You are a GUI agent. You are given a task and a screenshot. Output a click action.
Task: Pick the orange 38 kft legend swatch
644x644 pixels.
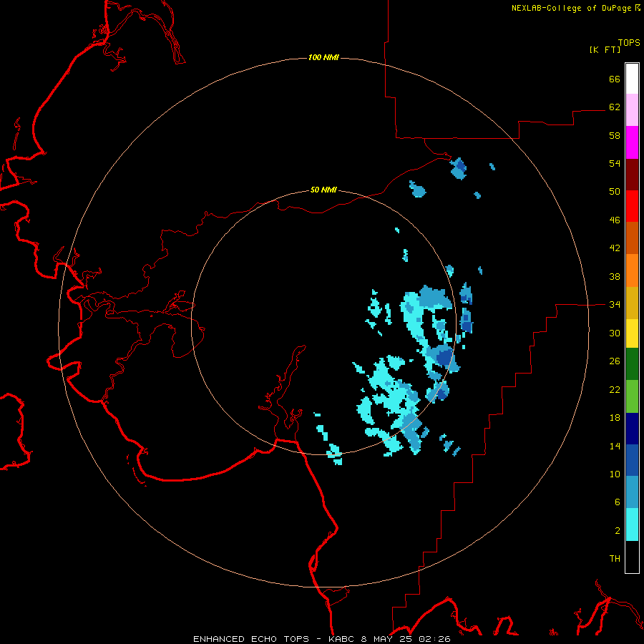(x=632, y=270)
